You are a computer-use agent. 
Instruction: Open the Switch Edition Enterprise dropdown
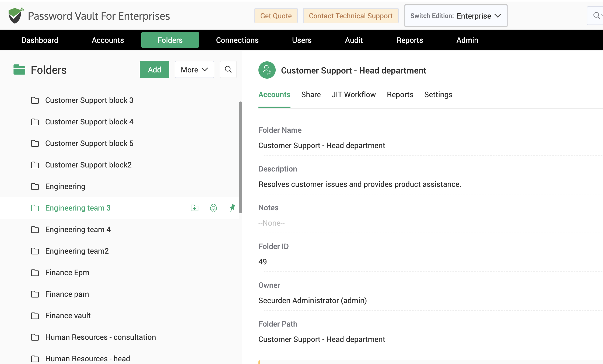456,16
